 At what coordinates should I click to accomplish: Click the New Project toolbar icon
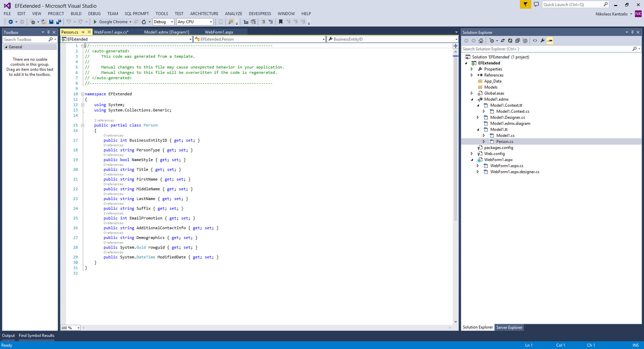[33, 22]
